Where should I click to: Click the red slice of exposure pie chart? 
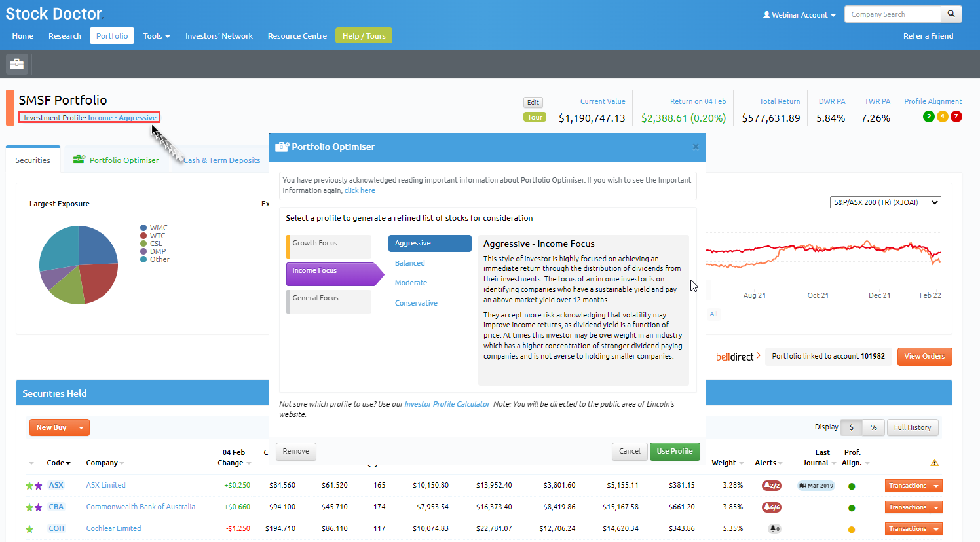100,281
